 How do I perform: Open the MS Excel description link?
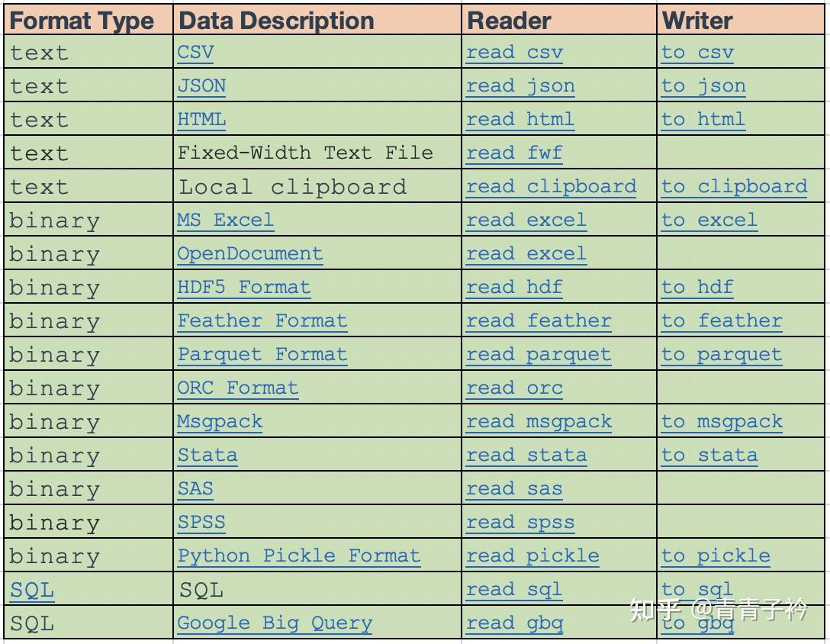(x=225, y=221)
